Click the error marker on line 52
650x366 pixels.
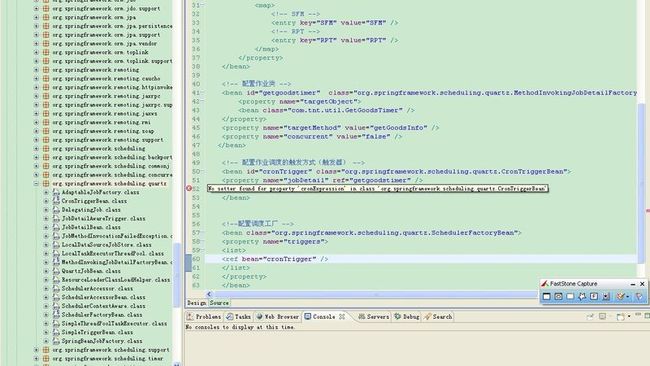[189, 189]
